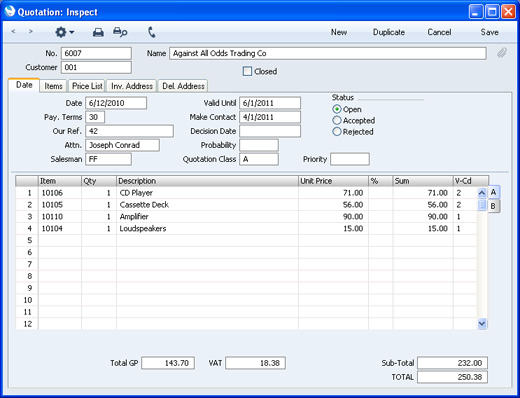
Task: Switch to the Items tab
Action: [53, 86]
